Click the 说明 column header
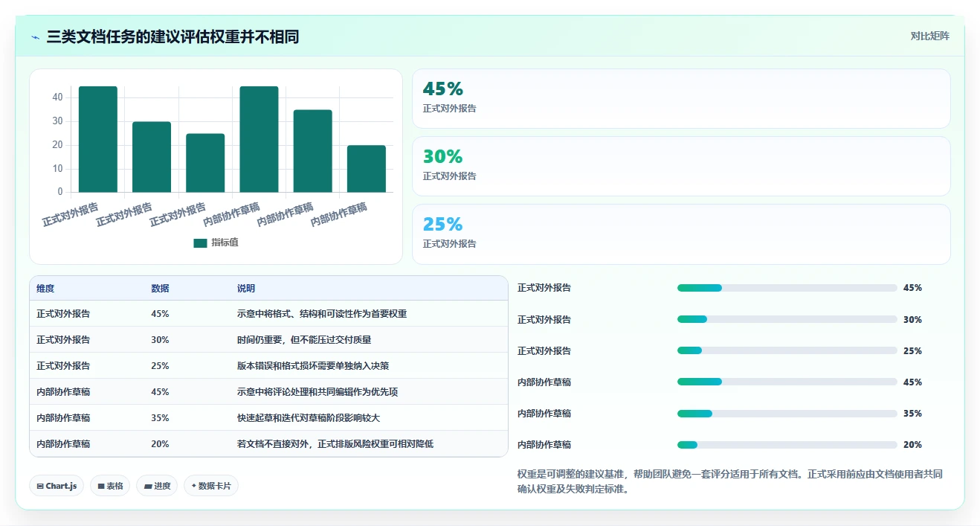980x526 pixels. 246,289
